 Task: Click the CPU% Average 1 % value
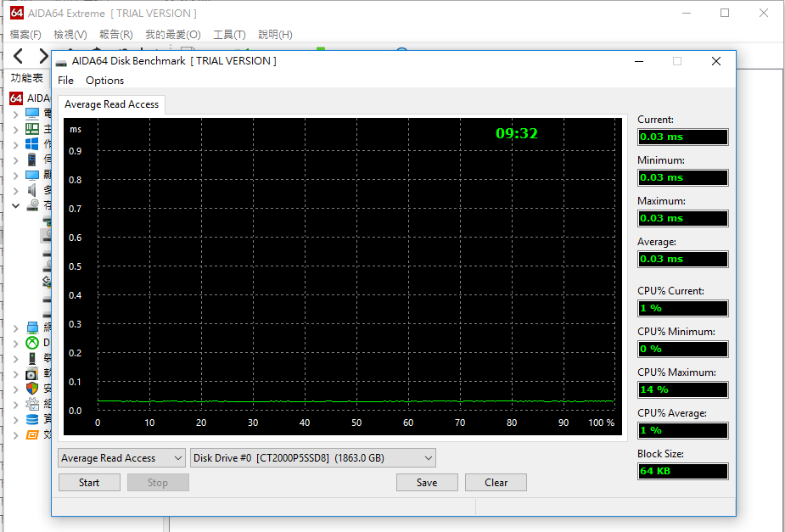(683, 430)
